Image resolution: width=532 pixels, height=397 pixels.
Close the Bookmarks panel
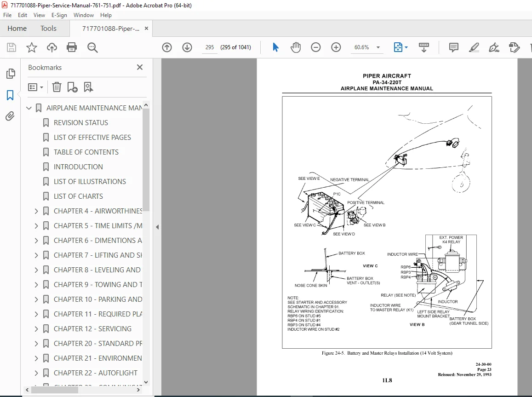(140, 67)
